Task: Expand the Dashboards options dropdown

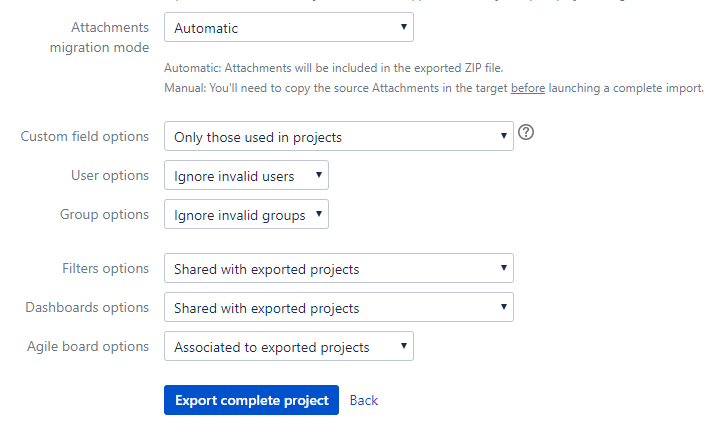Action: pos(338,308)
